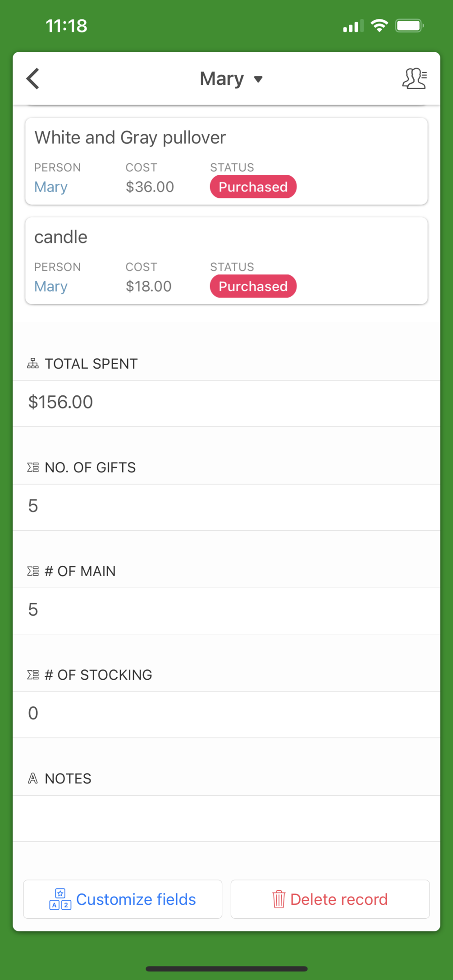Tap the Customize fields blocks icon
The image size is (453, 980).
pos(60,899)
